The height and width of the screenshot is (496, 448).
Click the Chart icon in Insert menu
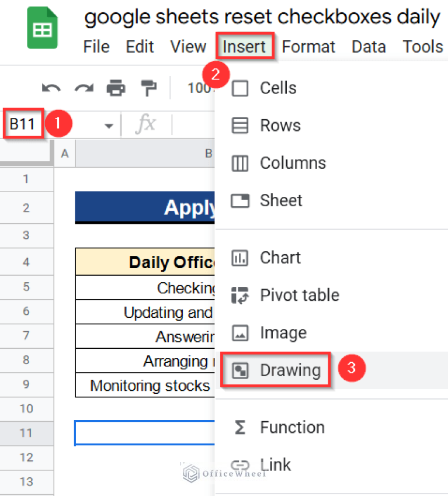[x=241, y=258]
